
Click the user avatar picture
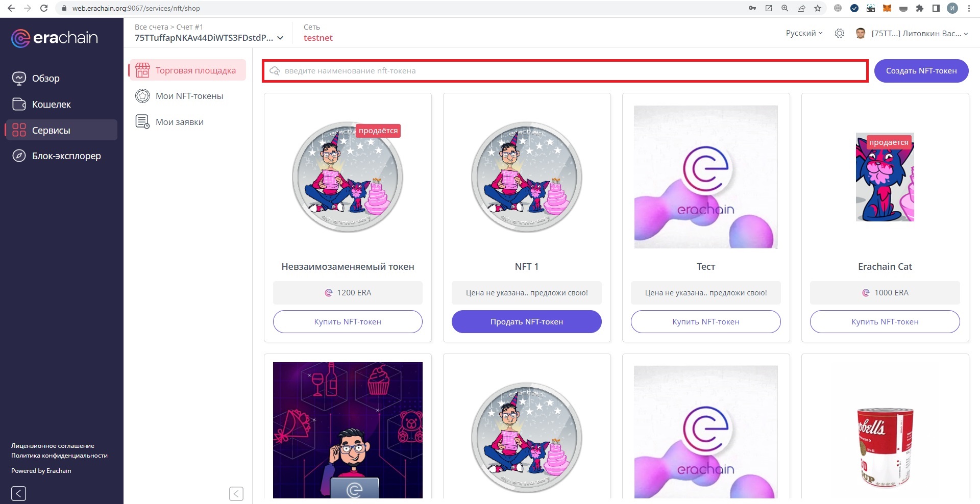click(861, 33)
